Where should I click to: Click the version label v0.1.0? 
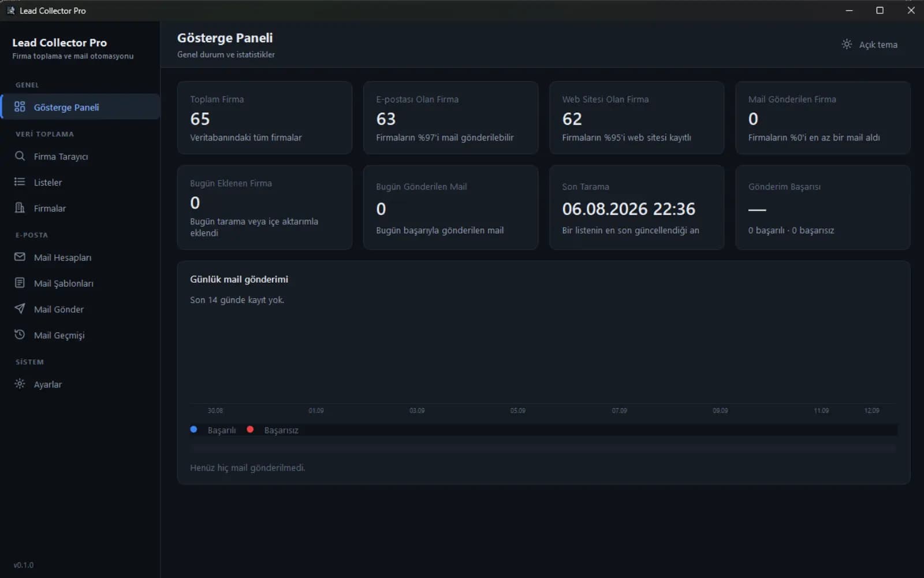point(24,565)
